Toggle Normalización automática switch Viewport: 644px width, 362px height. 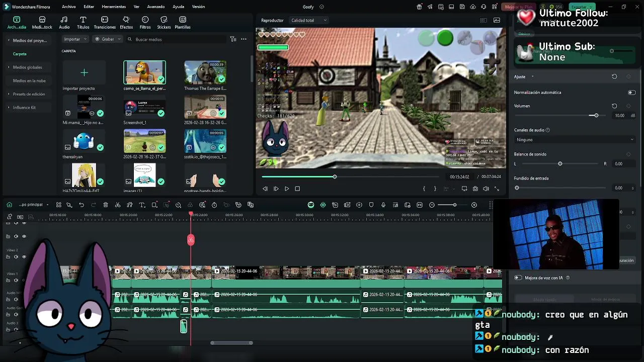pyautogui.click(x=631, y=93)
